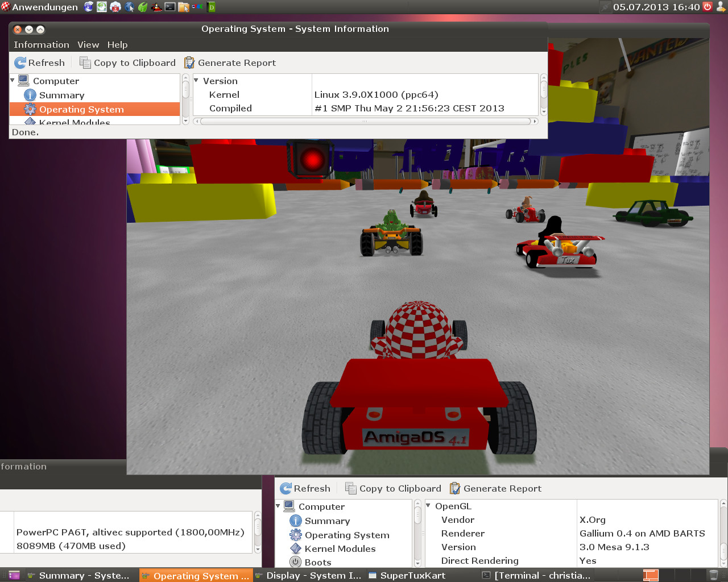
Task: Open the View menu
Action: (x=88, y=45)
